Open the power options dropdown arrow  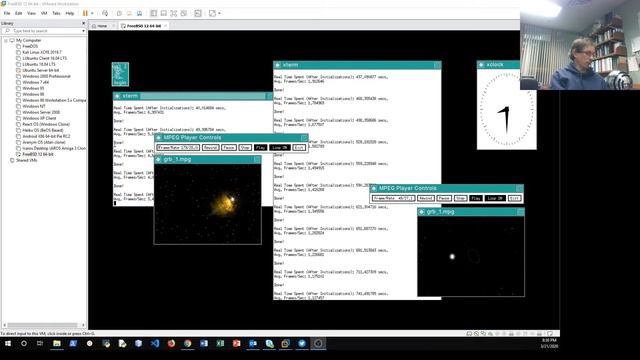(x=92, y=13)
